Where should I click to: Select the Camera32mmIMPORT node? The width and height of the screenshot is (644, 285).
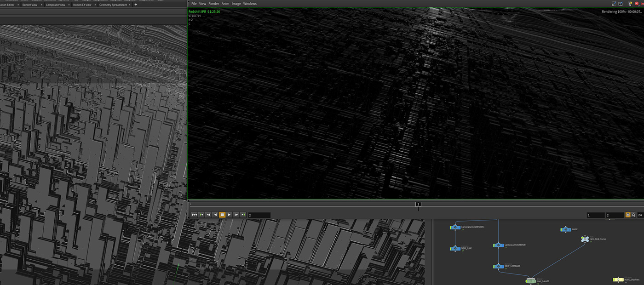coord(498,245)
